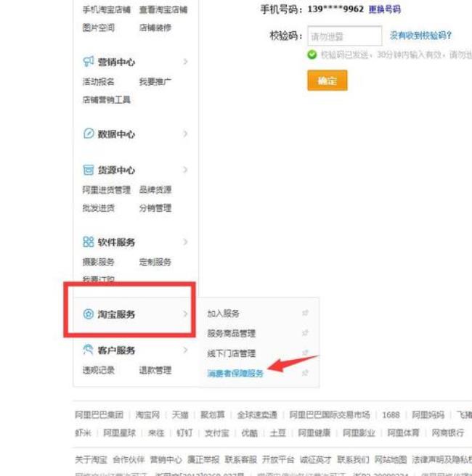Open 查看淘宝店铺 in the sidebar
The image size is (472, 476).
click(163, 9)
